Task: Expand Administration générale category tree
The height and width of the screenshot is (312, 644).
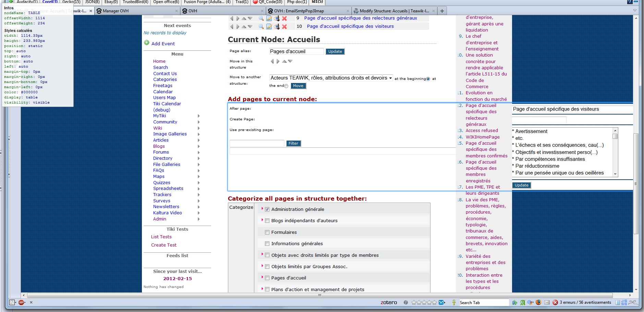Action: [x=262, y=208]
